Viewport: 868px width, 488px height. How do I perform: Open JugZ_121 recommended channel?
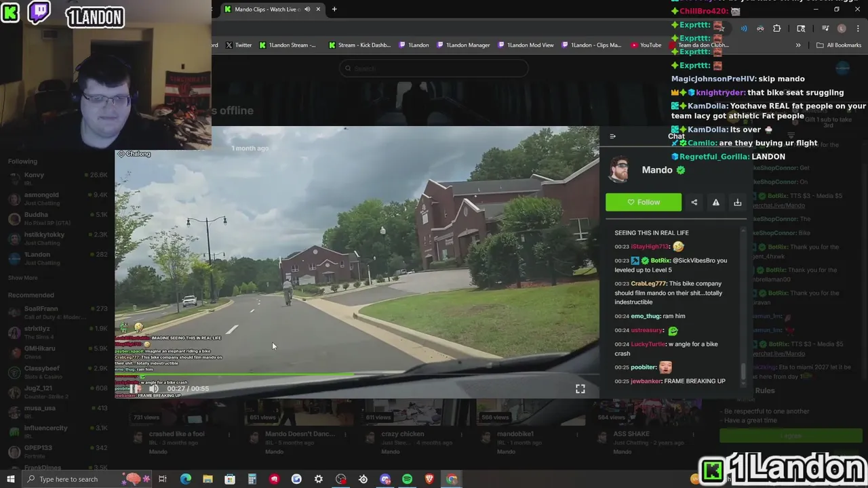58,392
